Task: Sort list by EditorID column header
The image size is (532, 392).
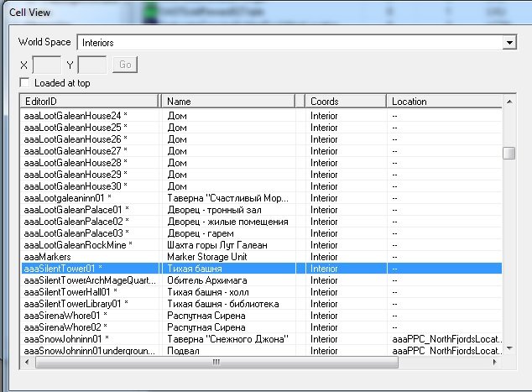Action: coord(88,102)
